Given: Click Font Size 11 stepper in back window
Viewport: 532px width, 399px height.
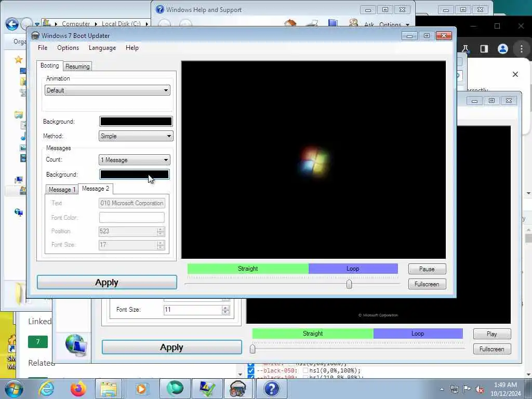Looking at the screenshot, I should point(225,310).
